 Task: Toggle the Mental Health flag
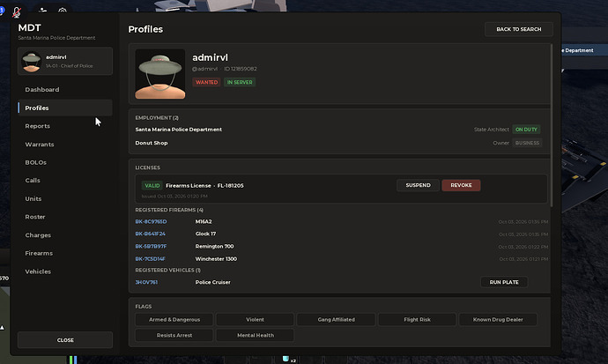(x=255, y=335)
